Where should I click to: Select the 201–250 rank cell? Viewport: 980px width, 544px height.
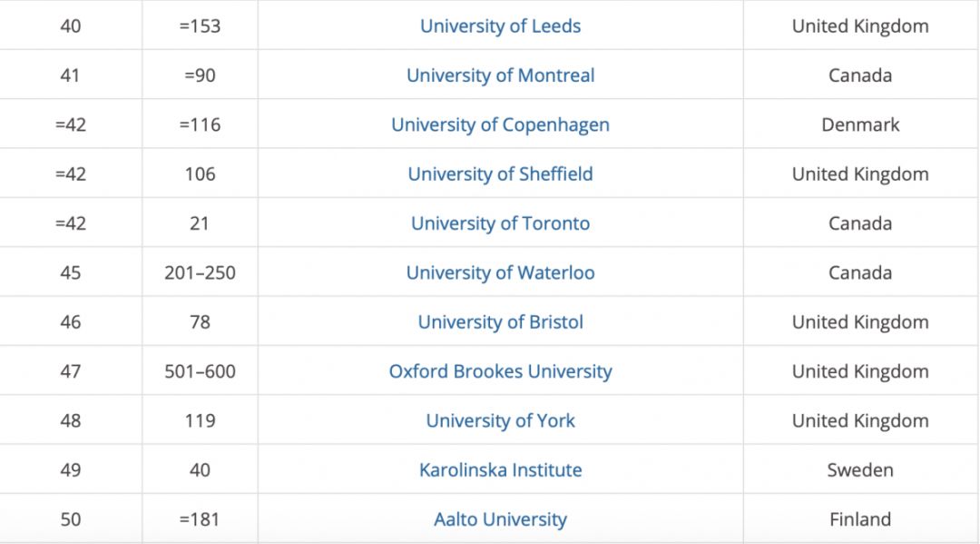200,272
